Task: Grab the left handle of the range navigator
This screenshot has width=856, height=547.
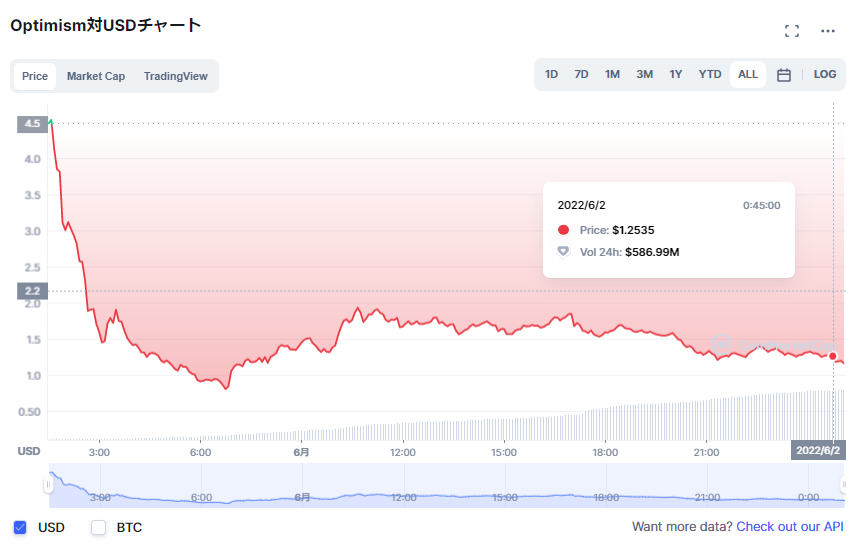Action: [x=48, y=484]
